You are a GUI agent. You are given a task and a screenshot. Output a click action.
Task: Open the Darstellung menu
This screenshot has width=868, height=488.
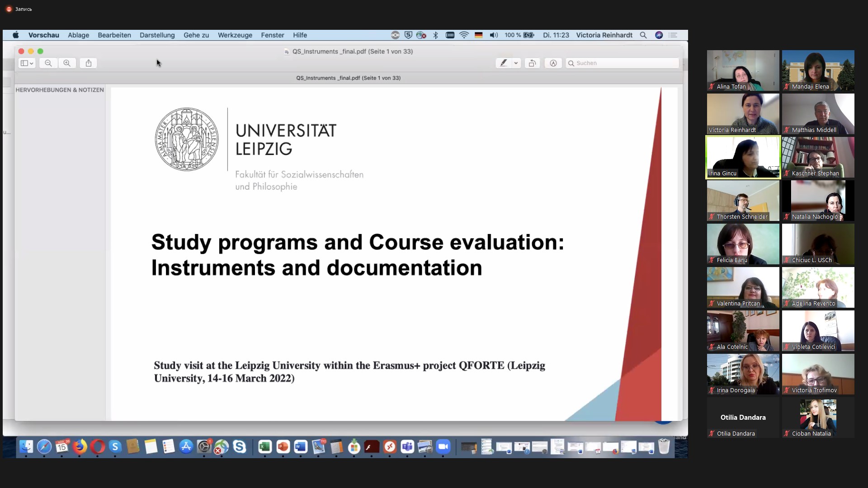point(157,35)
